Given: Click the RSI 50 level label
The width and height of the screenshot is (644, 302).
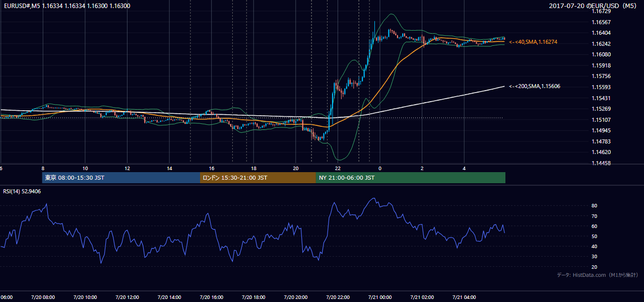Looking at the screenshot, I should [595, 236].
